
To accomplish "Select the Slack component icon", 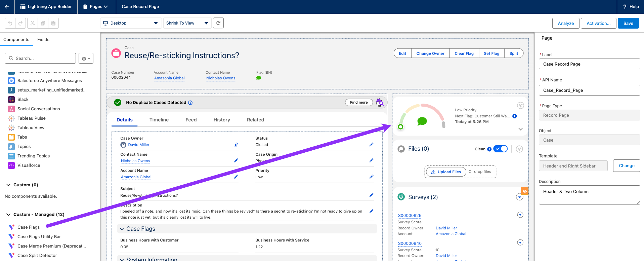I will (11, 100).
